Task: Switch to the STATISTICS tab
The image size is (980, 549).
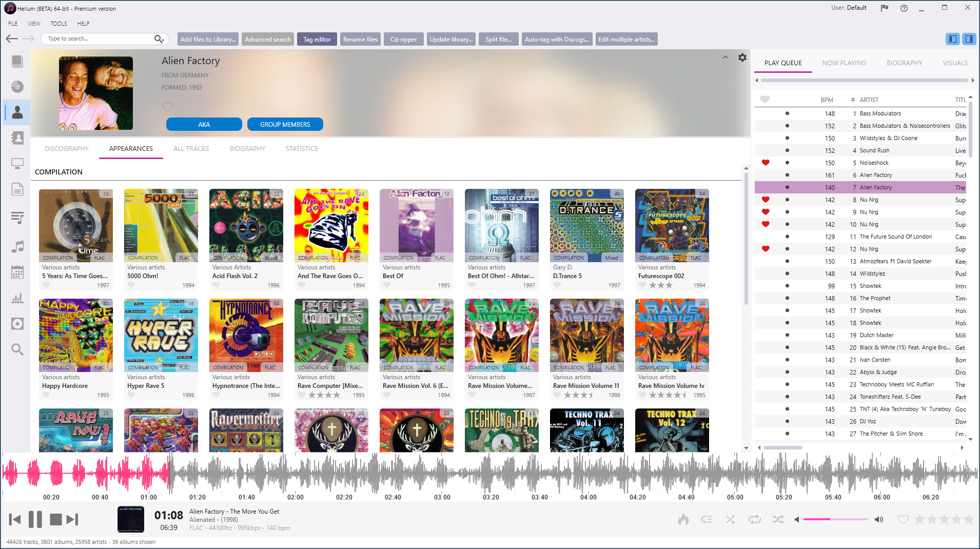Action: tap(302, 148)
